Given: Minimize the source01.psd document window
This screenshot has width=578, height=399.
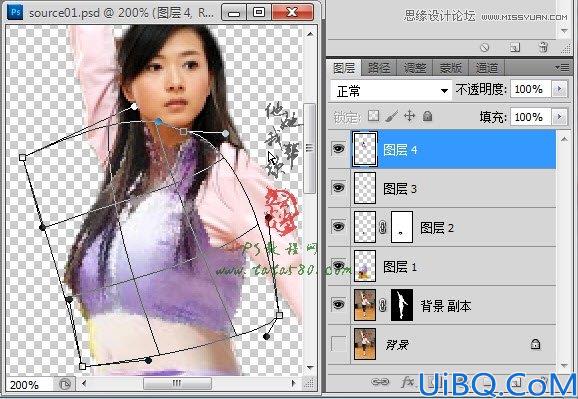Looking at the screenshot, I should [x=234, y=12].
